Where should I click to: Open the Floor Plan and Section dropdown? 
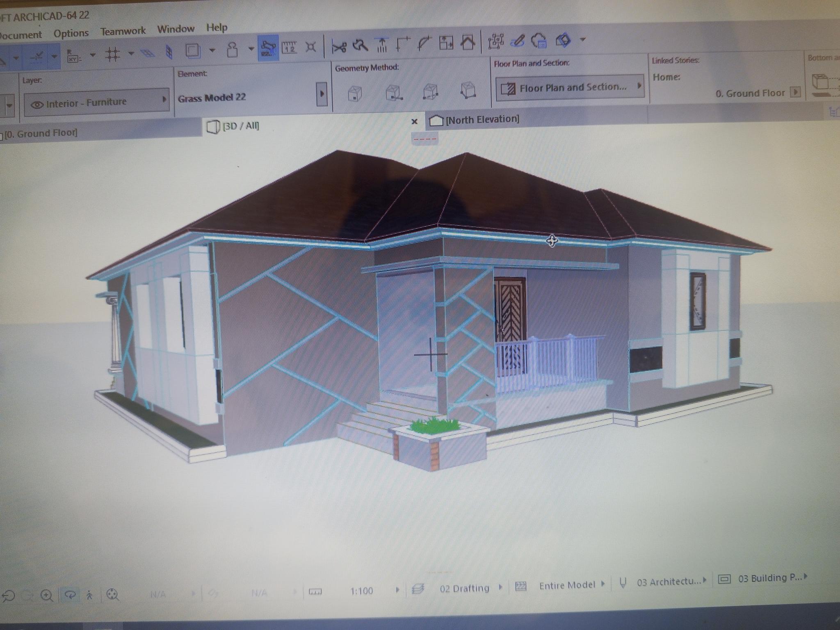[570, 87]
